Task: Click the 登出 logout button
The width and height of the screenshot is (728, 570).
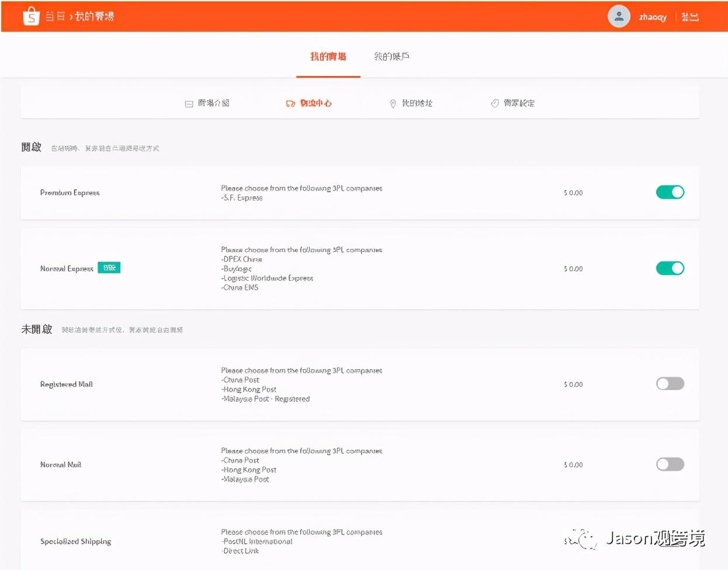Action: [x=690, y=16]
